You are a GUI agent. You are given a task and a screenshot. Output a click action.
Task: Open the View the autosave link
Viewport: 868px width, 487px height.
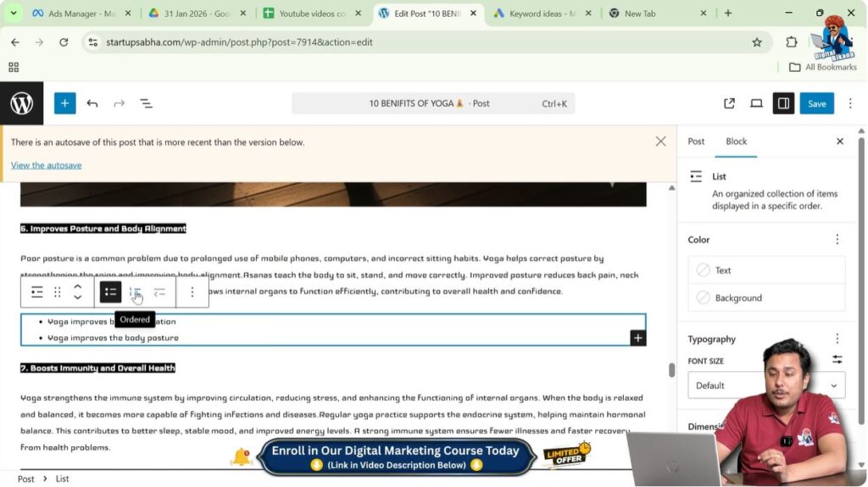(x=47, y=165)
